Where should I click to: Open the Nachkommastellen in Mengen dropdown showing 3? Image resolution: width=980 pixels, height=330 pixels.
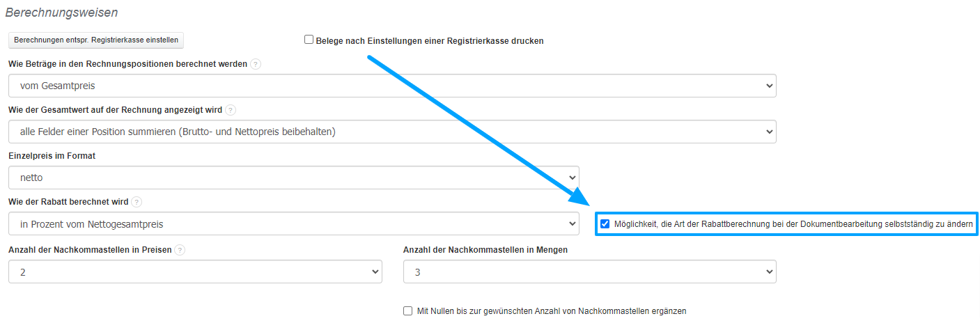click(x=589, y=272)
